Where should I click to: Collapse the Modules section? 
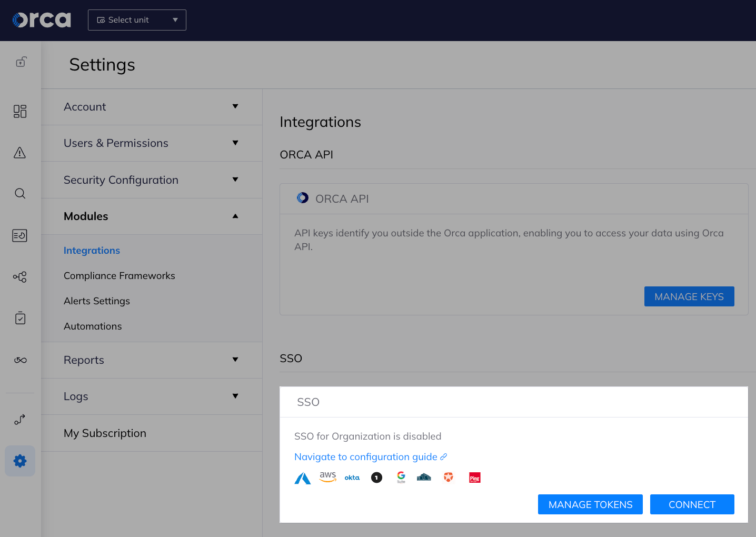pyautogui.click(x=152, y=216)
